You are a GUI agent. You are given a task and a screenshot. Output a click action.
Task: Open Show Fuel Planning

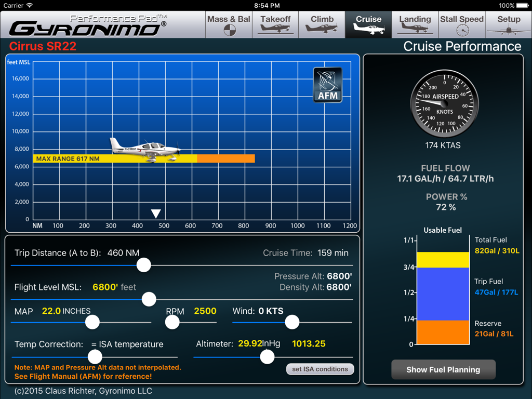coord(443,370)
